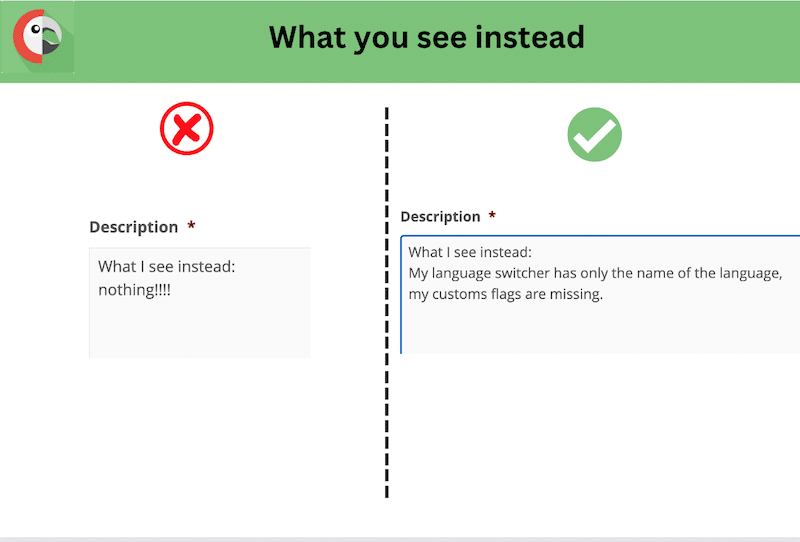Click the asterisk beside the right Description label
The height and width of the screenshot is (542, 800).
492,215
